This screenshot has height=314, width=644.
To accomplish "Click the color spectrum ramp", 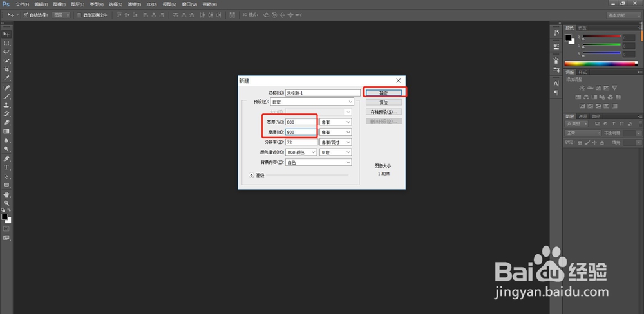I will pos(601,64).
